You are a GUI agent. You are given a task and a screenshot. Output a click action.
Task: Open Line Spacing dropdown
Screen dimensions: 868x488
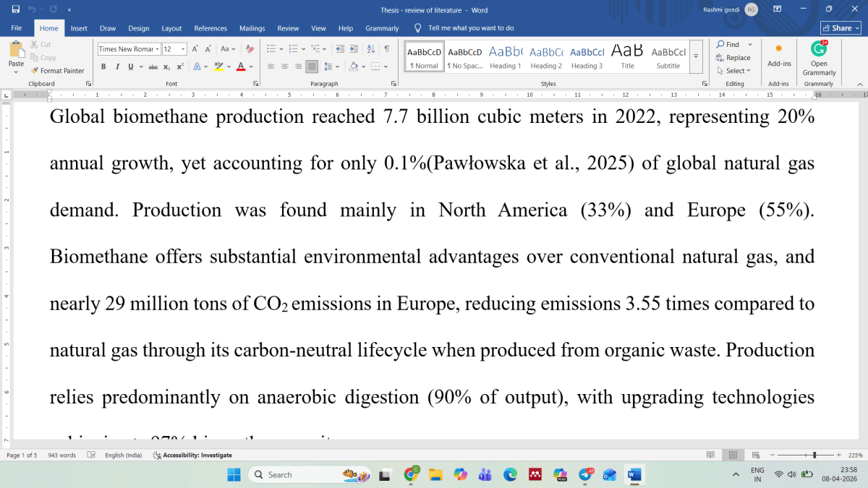tap(331, 67)
